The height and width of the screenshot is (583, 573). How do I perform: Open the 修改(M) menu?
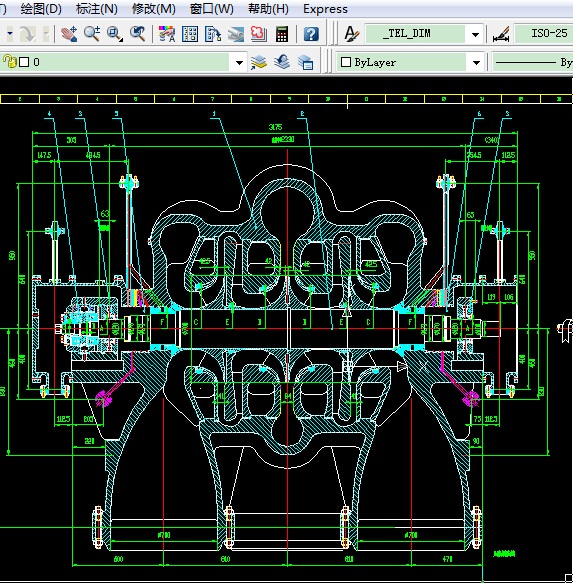tap(154, 9)
